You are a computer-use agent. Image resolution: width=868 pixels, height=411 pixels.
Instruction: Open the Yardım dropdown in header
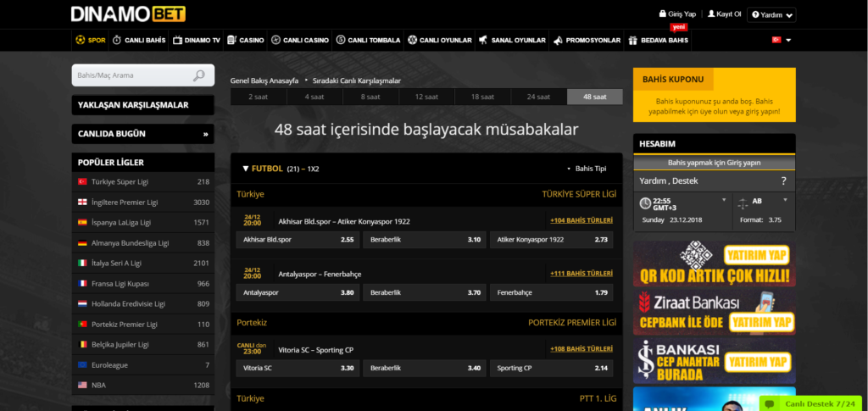(x=771, y=15)
